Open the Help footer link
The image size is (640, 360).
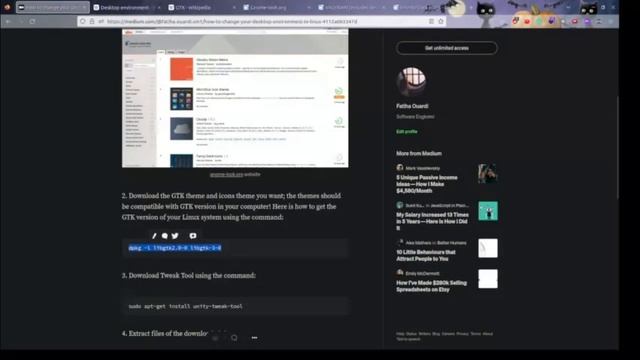(x=400, y=334)
